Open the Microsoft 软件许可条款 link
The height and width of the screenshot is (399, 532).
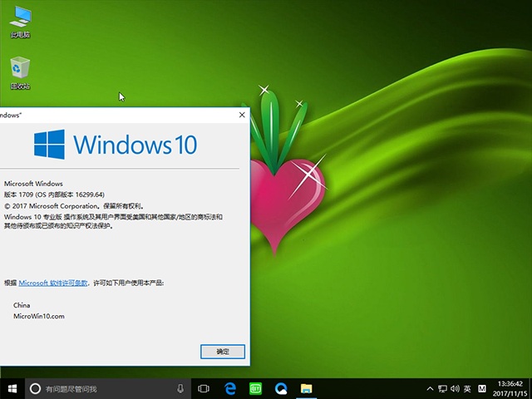pyautogui.click(x=53, y=283)
